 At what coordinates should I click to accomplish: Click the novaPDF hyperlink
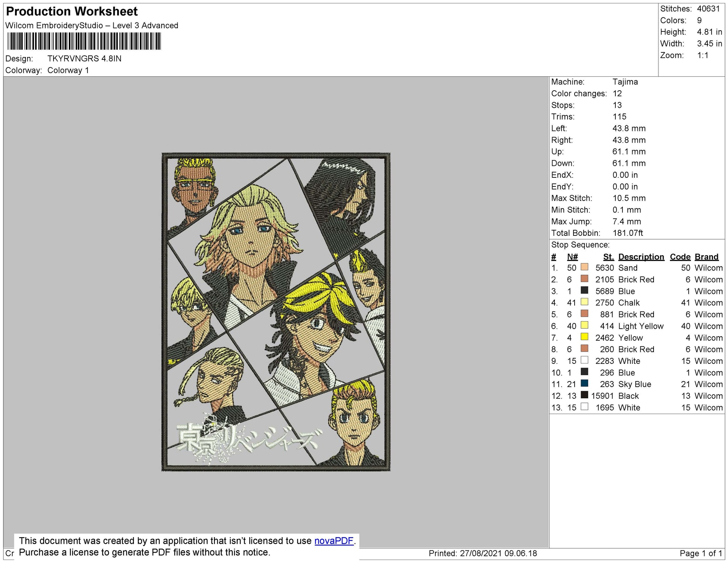click(334, 541)
